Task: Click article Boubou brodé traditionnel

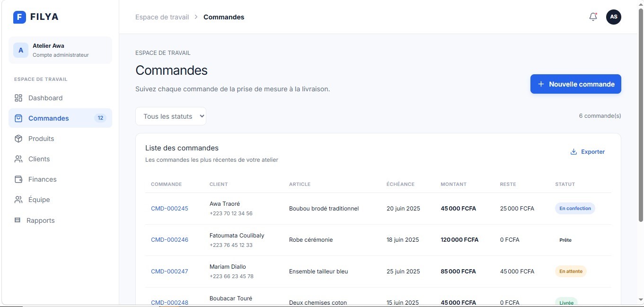Action: 324,209
